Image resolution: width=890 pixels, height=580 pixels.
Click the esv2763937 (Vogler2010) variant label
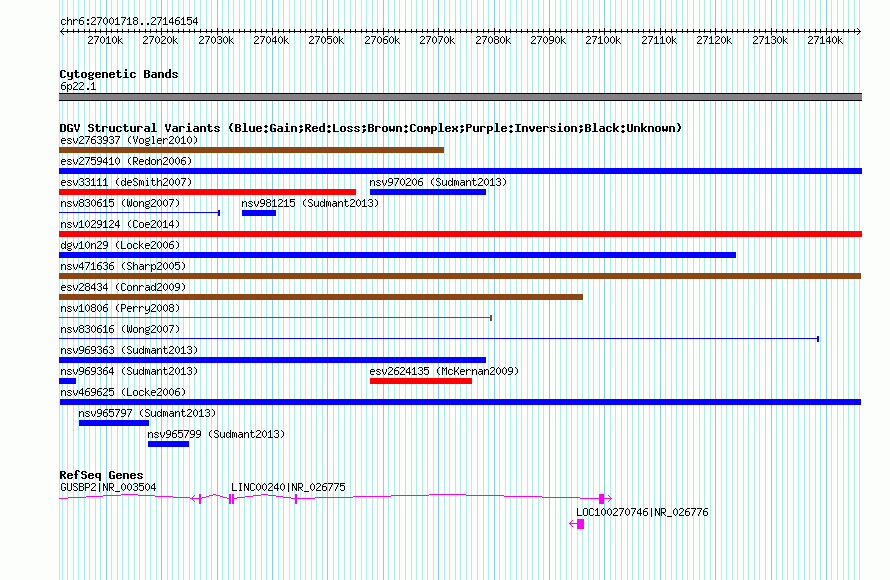click(129, 140)
